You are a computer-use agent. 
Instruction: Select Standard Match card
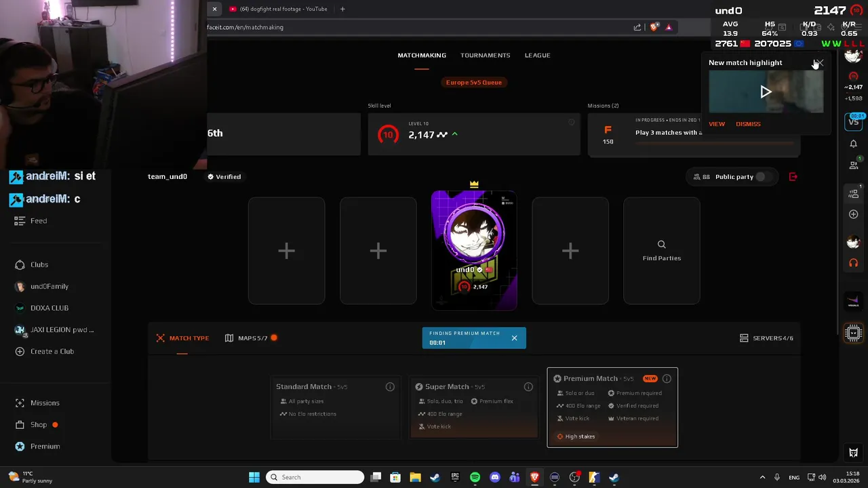336,408
